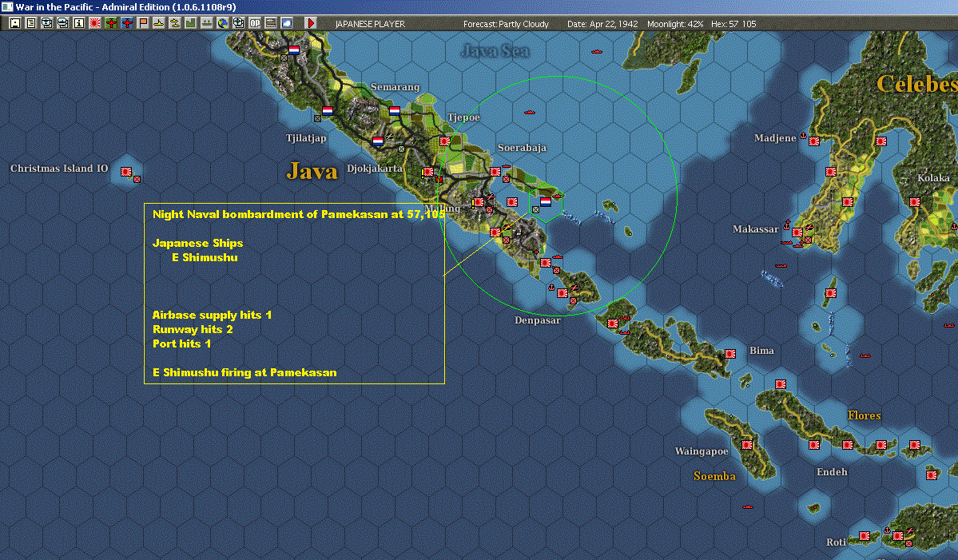Select the Japanese base at Makassar
This screenshot has height=560, width=958.
(797, 232)
